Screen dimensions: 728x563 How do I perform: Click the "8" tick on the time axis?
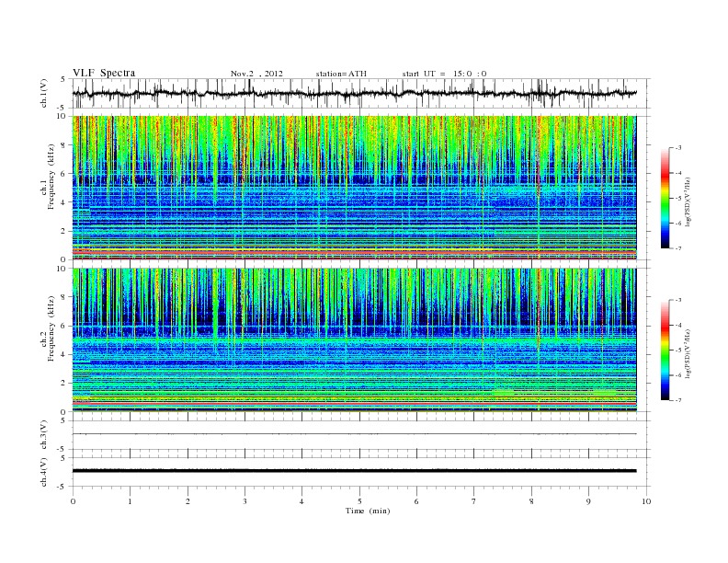tap(531, 501)
